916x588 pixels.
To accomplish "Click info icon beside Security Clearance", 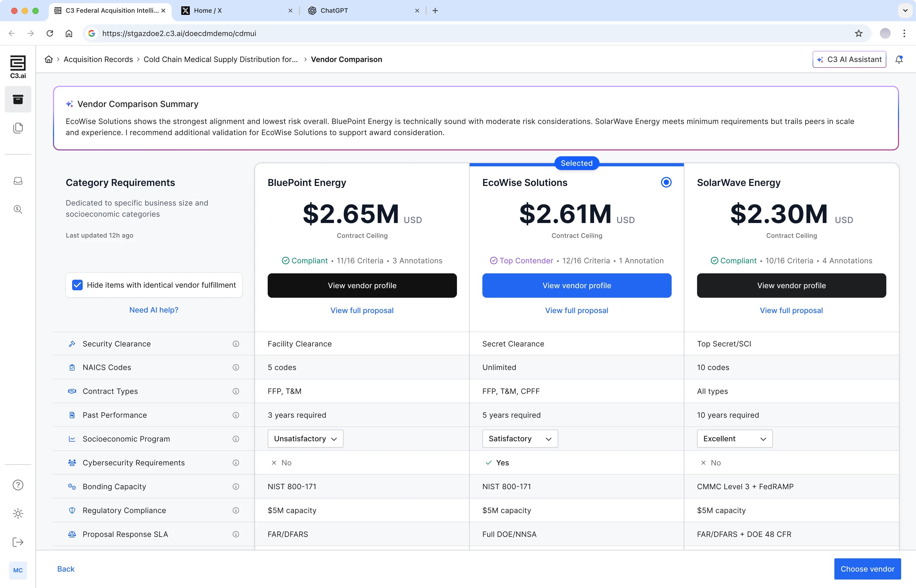I will point(236,344).
